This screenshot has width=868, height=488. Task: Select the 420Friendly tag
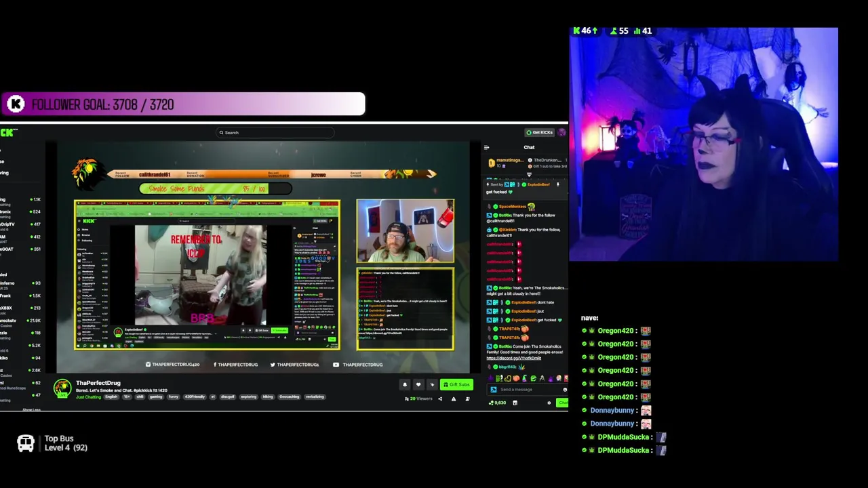click(195, 396)
